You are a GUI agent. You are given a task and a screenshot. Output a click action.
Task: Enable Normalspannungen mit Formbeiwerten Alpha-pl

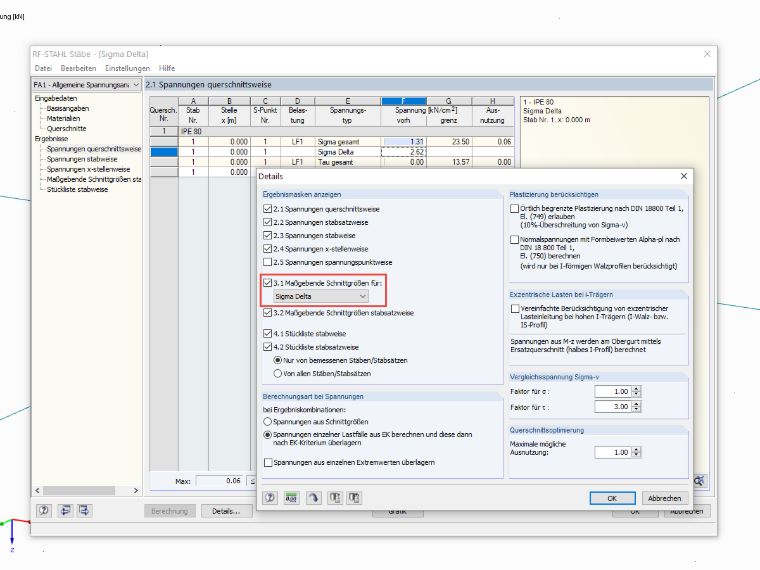click(514, 239)
